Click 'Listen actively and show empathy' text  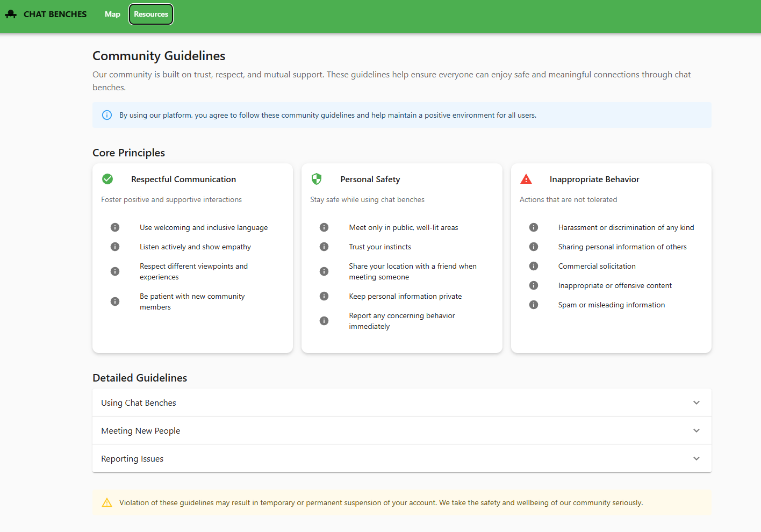point(195,247)
